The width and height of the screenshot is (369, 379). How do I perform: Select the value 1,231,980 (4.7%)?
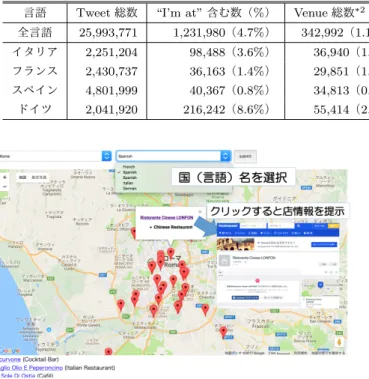pos(221,33)
